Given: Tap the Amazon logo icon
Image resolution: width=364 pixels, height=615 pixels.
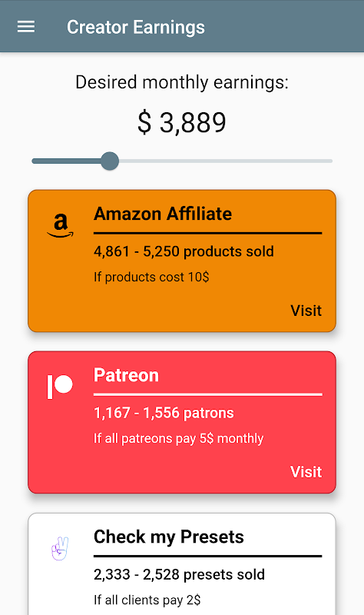Looking at the screenshot, I should (61, 225).
